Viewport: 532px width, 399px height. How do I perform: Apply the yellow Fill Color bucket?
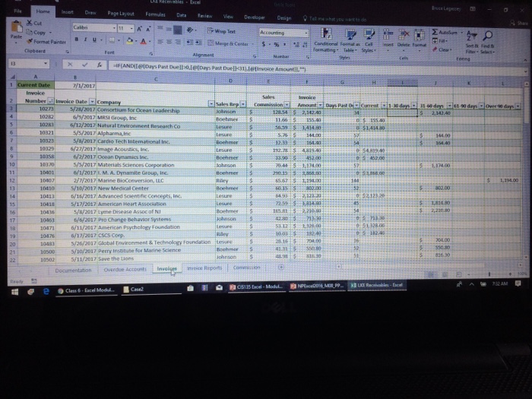click(x=130, y=41)
